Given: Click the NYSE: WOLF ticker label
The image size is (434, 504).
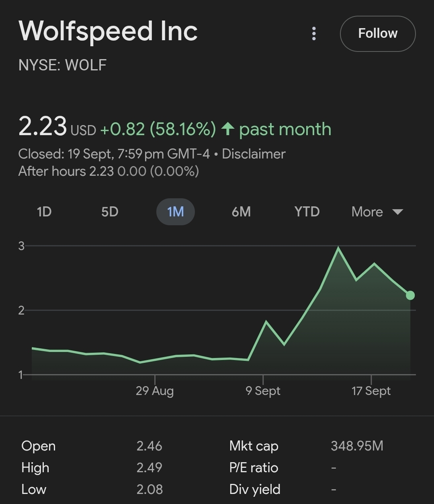Looking at the screenshot, I should [x=62, y=65].
